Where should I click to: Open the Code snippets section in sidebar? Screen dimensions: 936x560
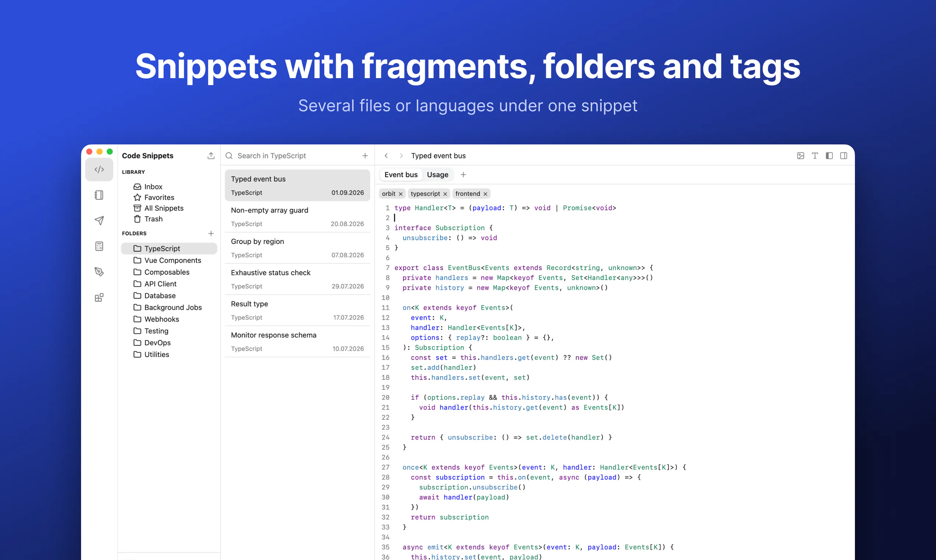99,169
